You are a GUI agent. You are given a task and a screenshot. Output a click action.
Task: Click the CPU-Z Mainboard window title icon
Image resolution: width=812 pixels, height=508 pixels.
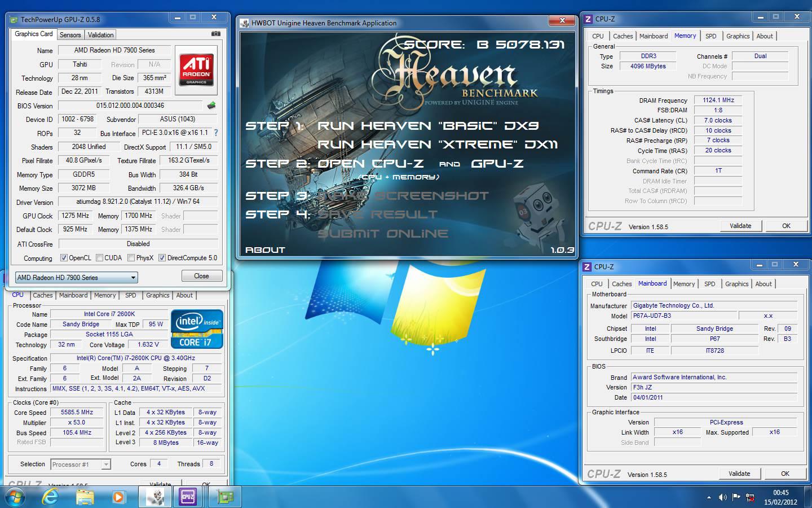coord(587,266)
